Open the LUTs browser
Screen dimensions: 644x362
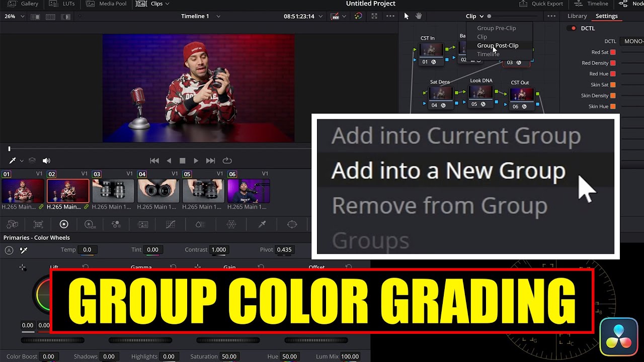tap(62, 4)
